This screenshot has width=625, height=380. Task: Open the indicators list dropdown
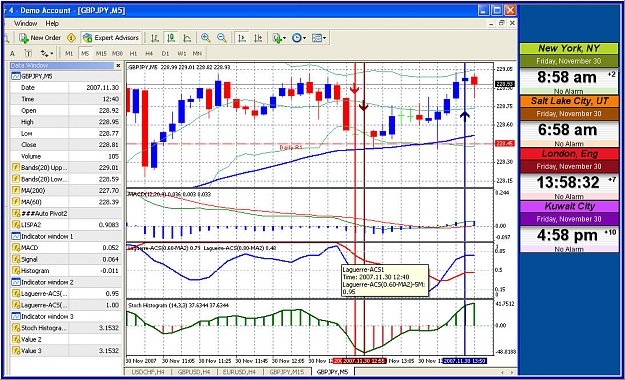[x=279, y=38]
